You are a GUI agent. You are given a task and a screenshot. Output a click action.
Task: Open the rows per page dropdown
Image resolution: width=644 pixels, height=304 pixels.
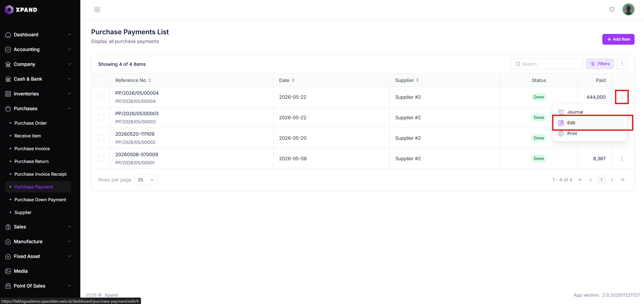[146, 180]
